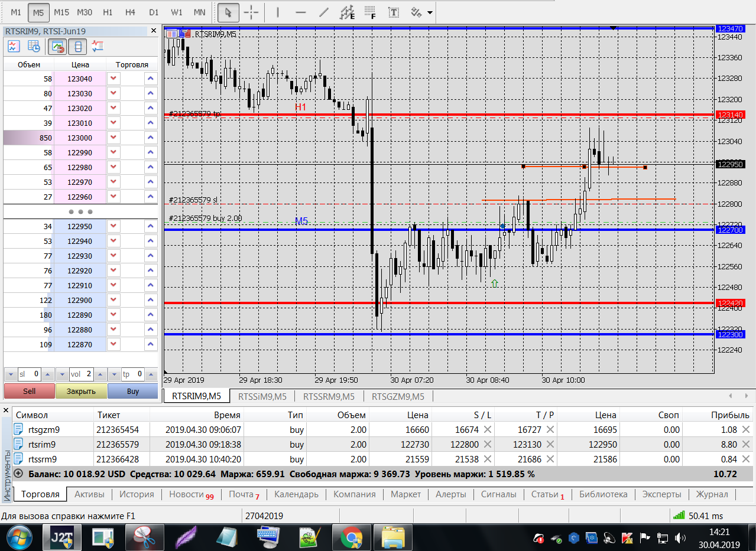This screenshot has width=756, height=551.
Task: Open the Журнал tab
Action: click(712, 494)
